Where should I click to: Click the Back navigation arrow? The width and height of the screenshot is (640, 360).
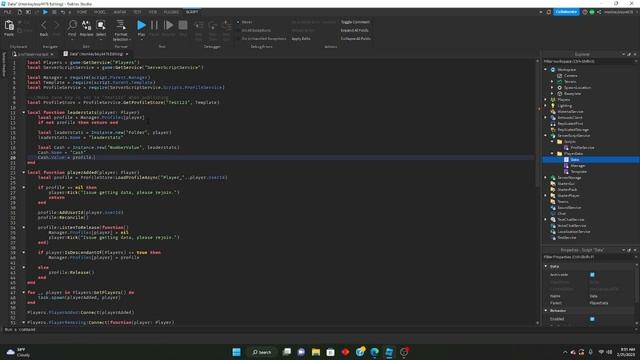[44, 26]
